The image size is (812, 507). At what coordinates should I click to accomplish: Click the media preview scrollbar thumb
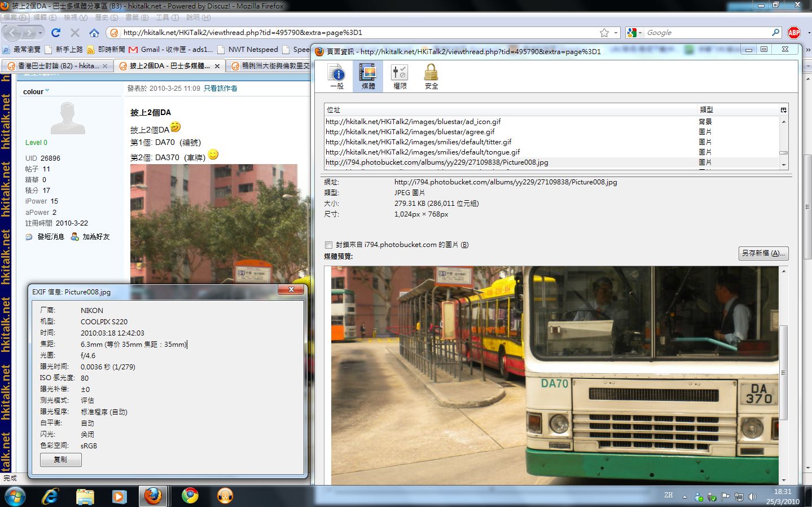coord(783,372)
